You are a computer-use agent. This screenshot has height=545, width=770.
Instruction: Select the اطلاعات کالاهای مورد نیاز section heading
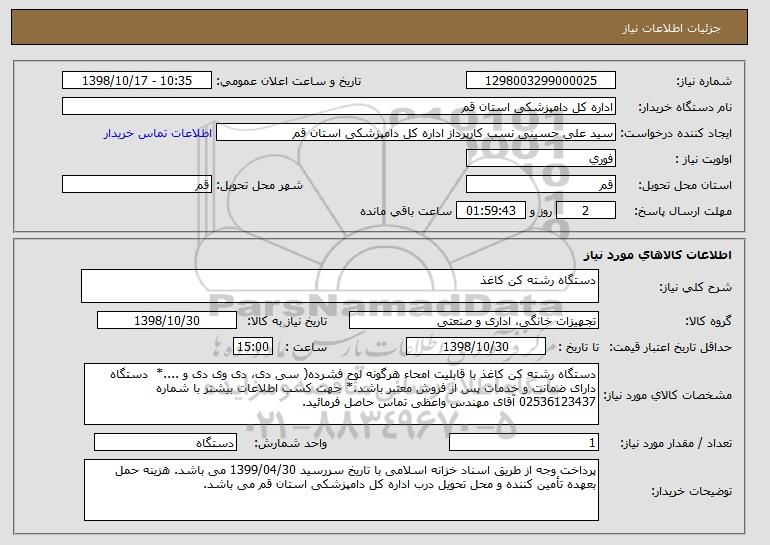pyautogui.click(x=658, y=255)
